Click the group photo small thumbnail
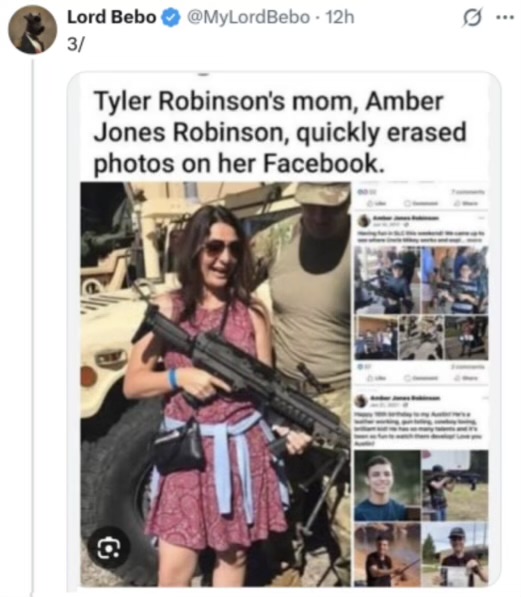The width and height of the screenshot is (521, 597). (x=376, y=338)
